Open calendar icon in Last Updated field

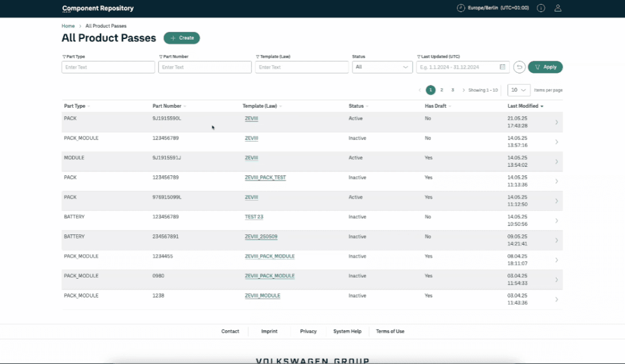tap(503, 67)
